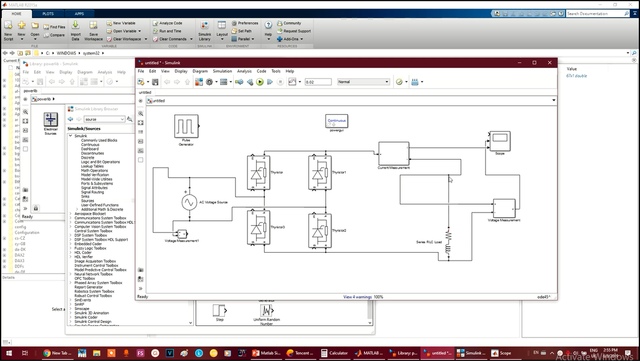
Task: Open the Model Explorer icon
Action: coord(223,82)
